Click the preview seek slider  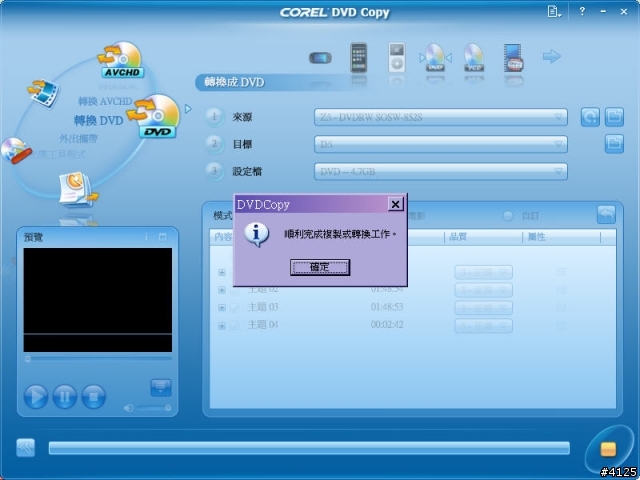point(98,359)
